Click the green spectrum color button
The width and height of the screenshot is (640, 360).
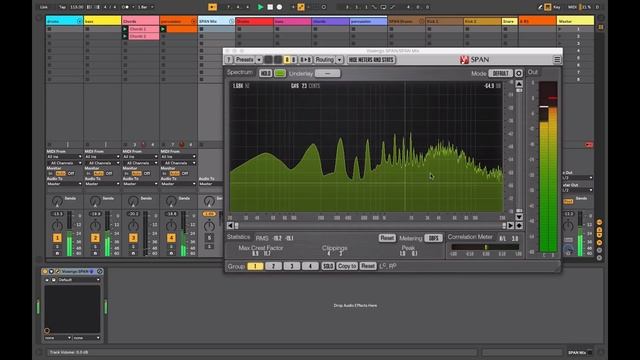(280, 73)
